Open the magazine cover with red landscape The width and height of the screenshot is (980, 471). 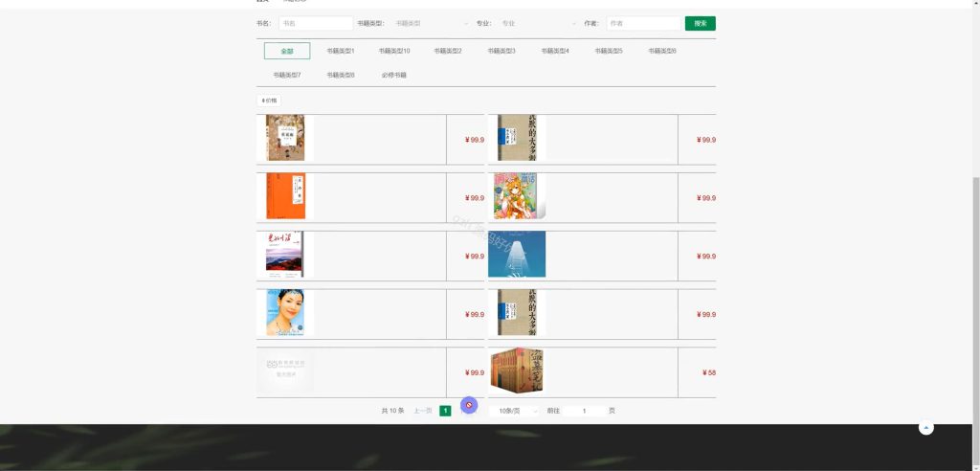click(x=285, y=255)
